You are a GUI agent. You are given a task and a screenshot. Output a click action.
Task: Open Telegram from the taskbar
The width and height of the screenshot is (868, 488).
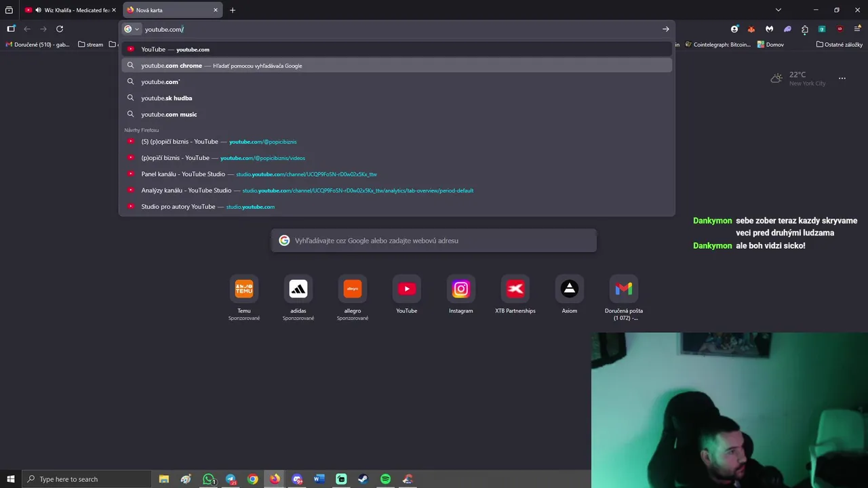click(x=231, y=479)
